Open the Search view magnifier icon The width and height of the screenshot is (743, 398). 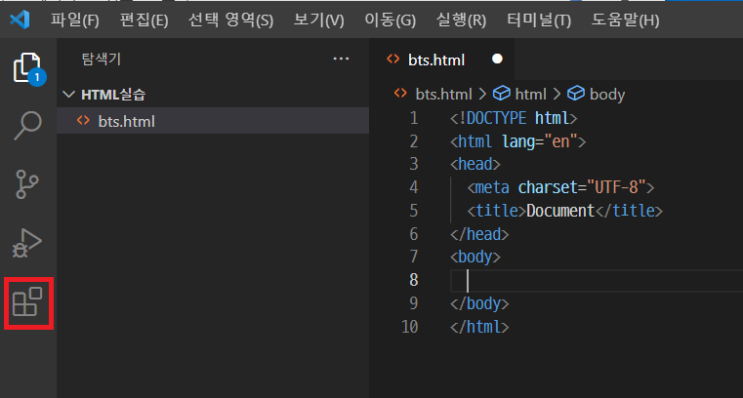click(27, 126)
